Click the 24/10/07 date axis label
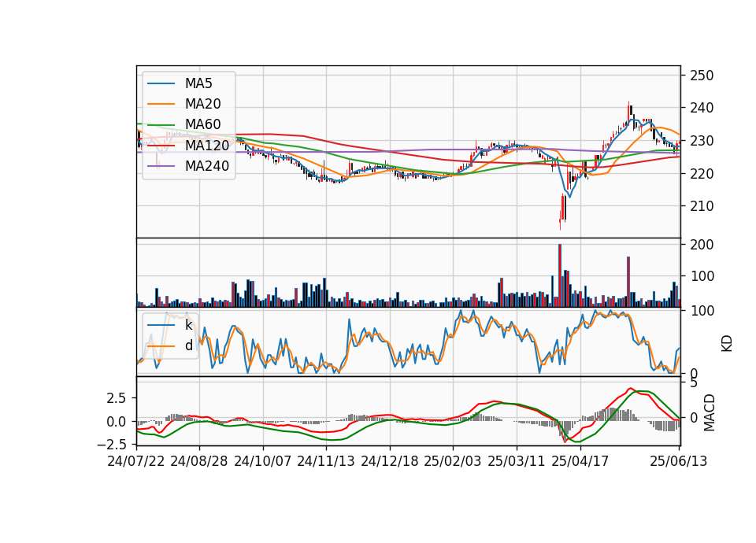Image resolution: width=756 pixels, height=543 pixels. 263,461
